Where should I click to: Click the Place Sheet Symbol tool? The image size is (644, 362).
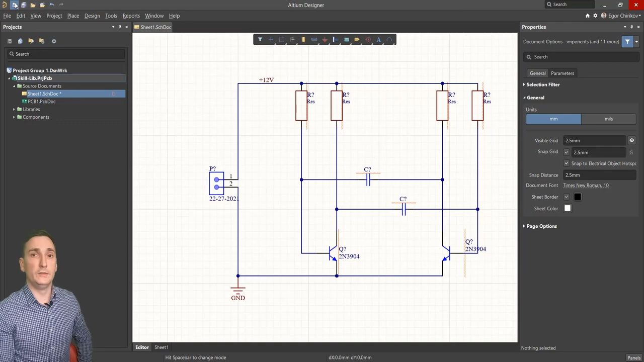(346, 40)
